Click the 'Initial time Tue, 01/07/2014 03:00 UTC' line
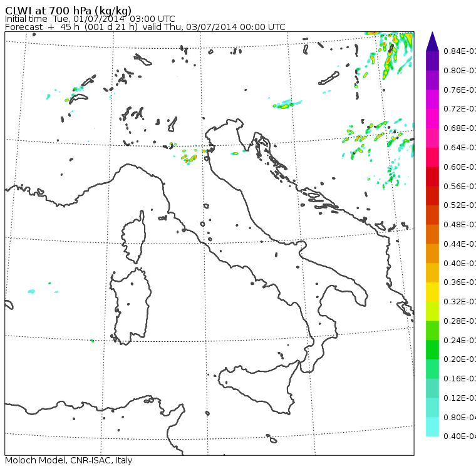Viewport: 476px width, 469px height. pyautogui.click(x=90, y=19)
